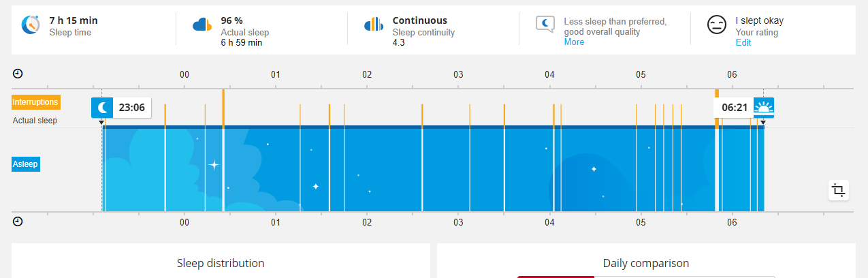
Task: Click the clock icon below the timeline
Action: (x=18, y=221)
